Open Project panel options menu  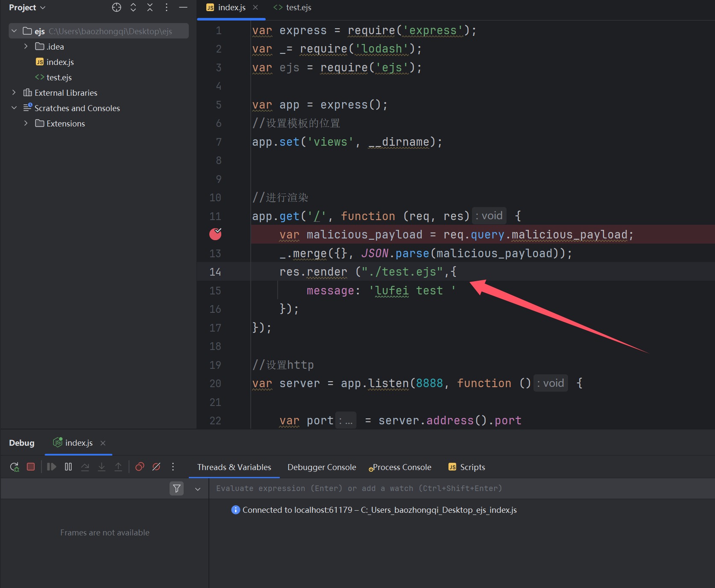coord(167,7)
